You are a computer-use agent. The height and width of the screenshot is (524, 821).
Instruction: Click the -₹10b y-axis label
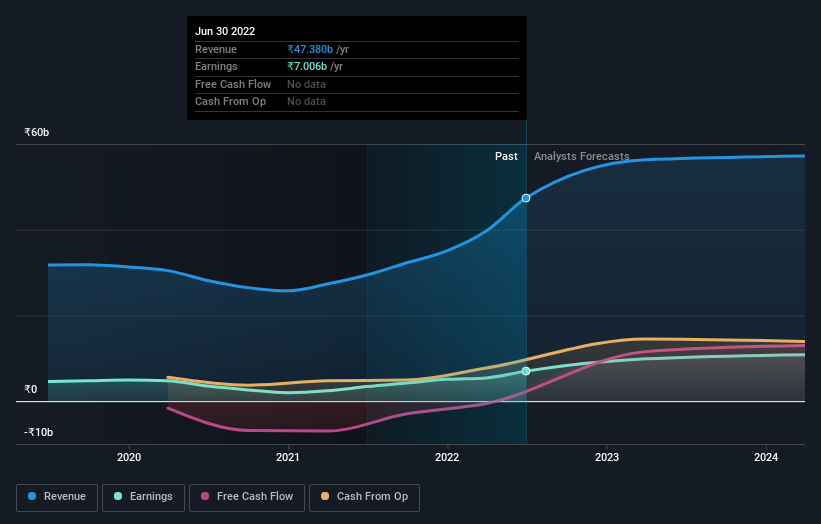click(38, 432)
